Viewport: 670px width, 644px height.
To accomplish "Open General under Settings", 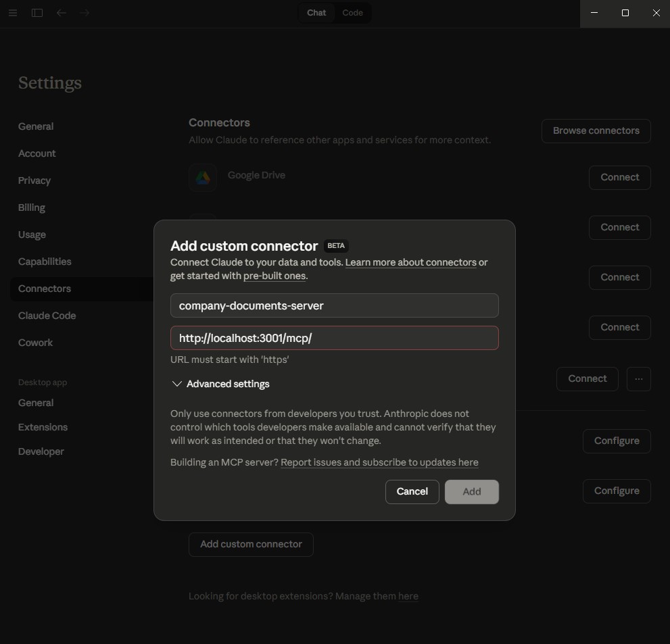I will (36, 126).
